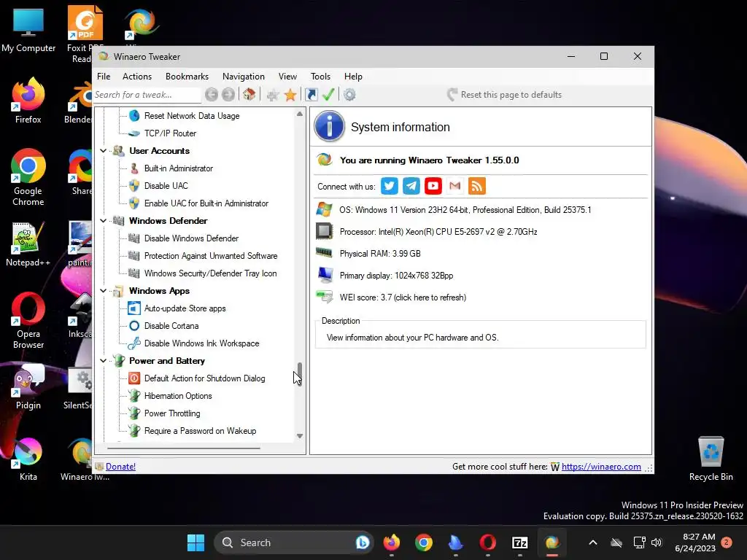Click the tree panel scroll down arrow
Viewport: 747px width, 560px height.
coord(300,436)
